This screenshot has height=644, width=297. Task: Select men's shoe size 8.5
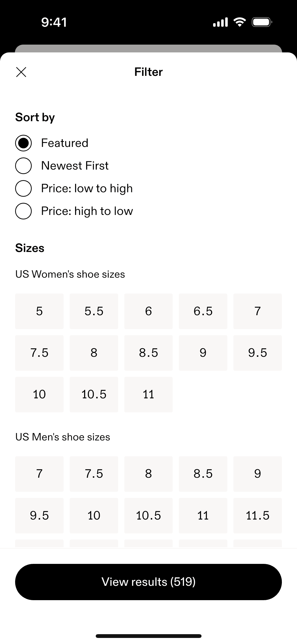(203, 474)
